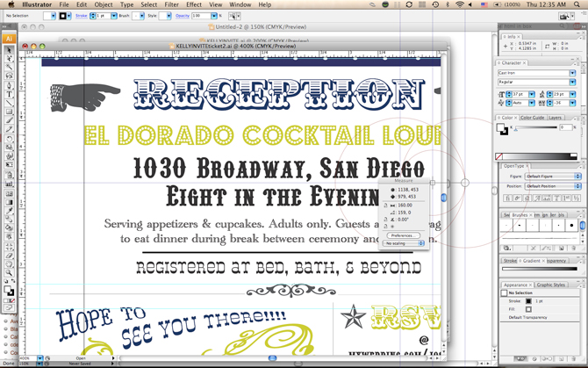Image resolution: width=588 pixels, height=368 pixels.
Task: Select the Symbol Sprayer tool
Action: tap(10, 175)
